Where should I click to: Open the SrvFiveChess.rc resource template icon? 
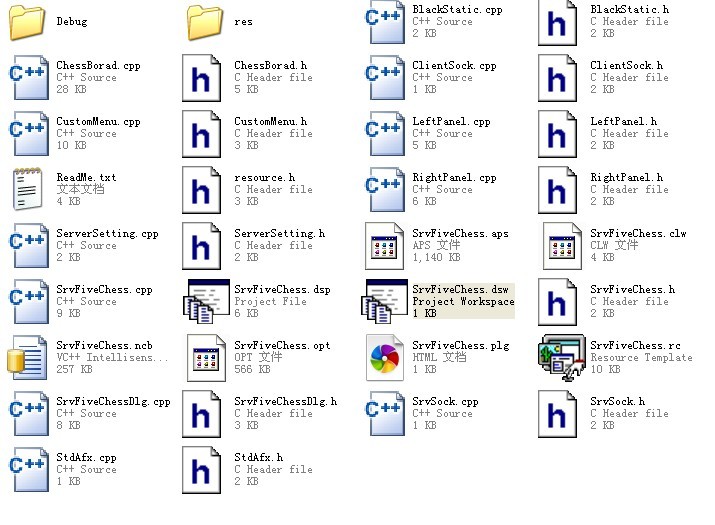[x=562, y=358]
